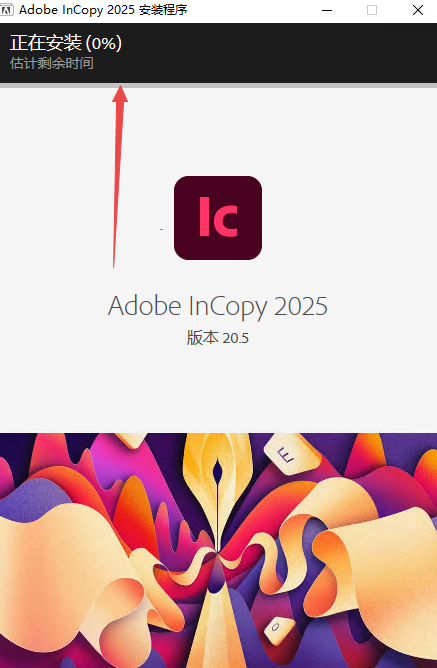Click the 版本 20.5 version text

pyautogui.click(x=218, y=338)
